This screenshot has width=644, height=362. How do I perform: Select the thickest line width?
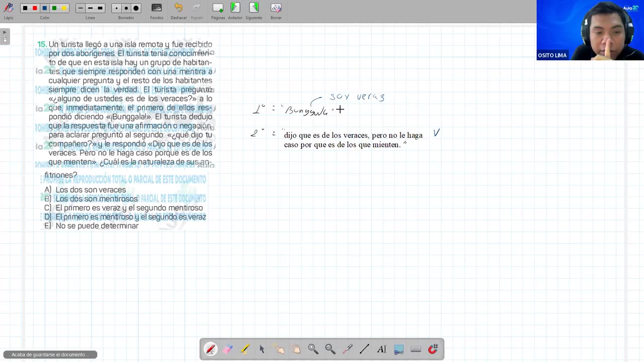pyautogui.click(x=100, y=8)
